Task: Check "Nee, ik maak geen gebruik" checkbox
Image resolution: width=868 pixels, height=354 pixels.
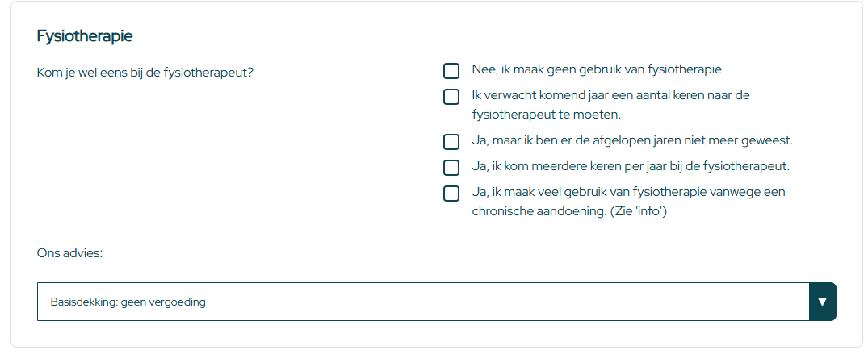Action: coord(451,71)
